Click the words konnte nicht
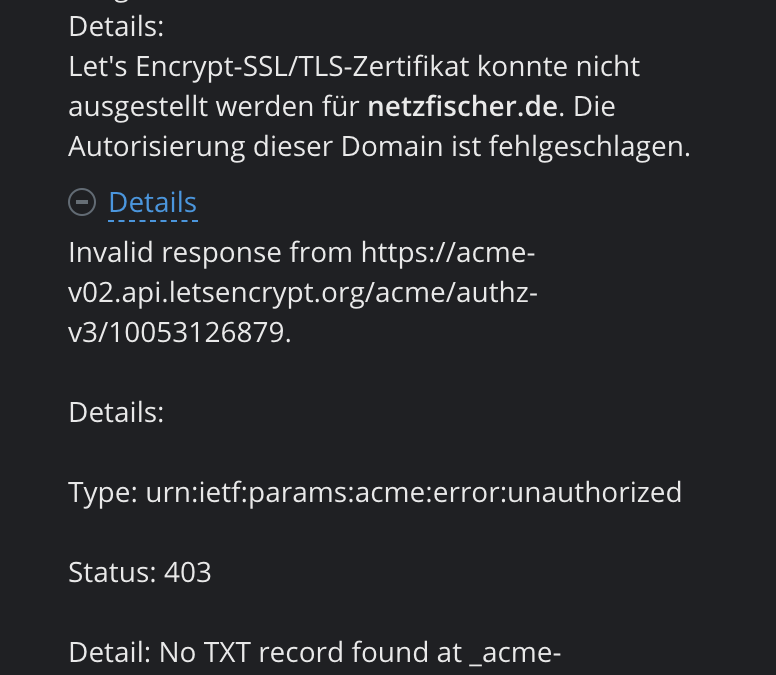Image resolution: width=776 pixels, height=675 pixels. [x=559, y=67]
